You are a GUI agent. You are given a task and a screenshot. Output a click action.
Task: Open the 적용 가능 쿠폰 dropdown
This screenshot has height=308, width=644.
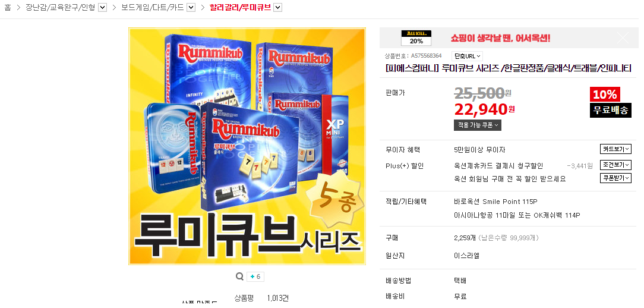[477, 125]
